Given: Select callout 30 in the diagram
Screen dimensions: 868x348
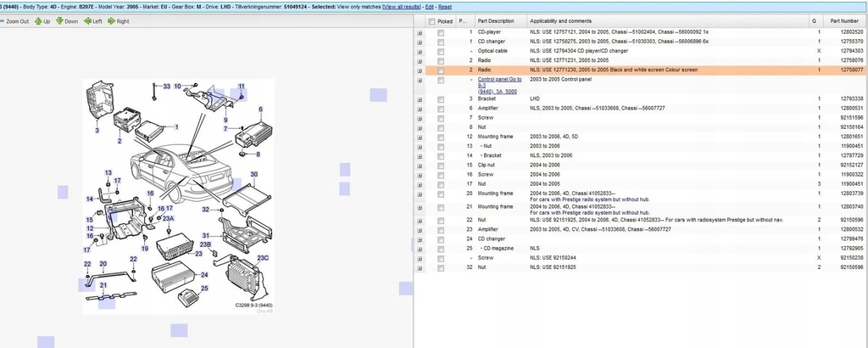Looking at the screenshot, I should [x=253, y=175].
